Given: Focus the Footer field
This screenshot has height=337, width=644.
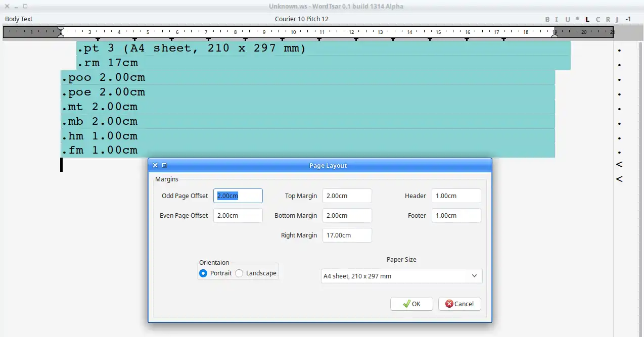Looking at the screenshot, I should 456,215.
